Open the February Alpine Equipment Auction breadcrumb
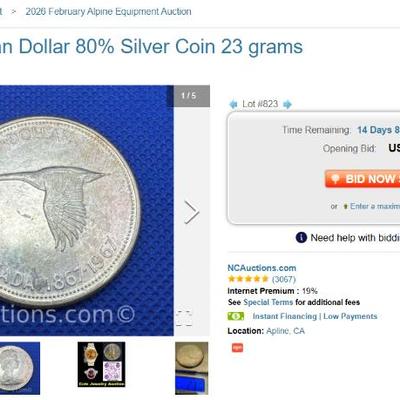The width and height of the screenshot is (400, 400). pos(109,12)
